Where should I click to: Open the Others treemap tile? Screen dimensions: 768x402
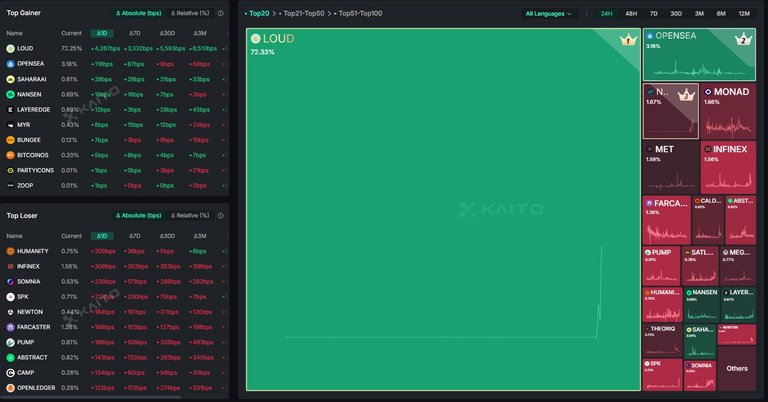[x=737, y=368]
